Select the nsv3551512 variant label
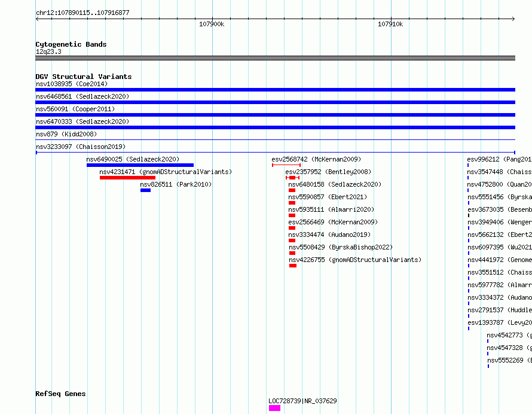532x414 pixels. [x=500, y=272]
